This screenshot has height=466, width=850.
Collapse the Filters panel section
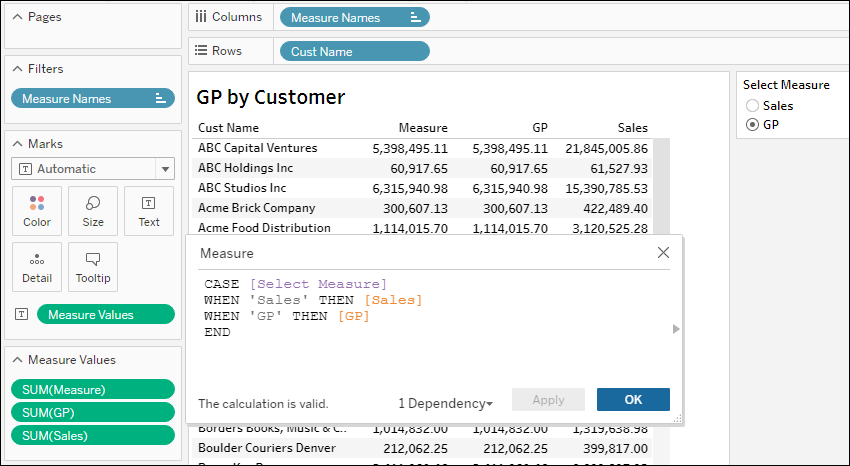pos(18,69)
